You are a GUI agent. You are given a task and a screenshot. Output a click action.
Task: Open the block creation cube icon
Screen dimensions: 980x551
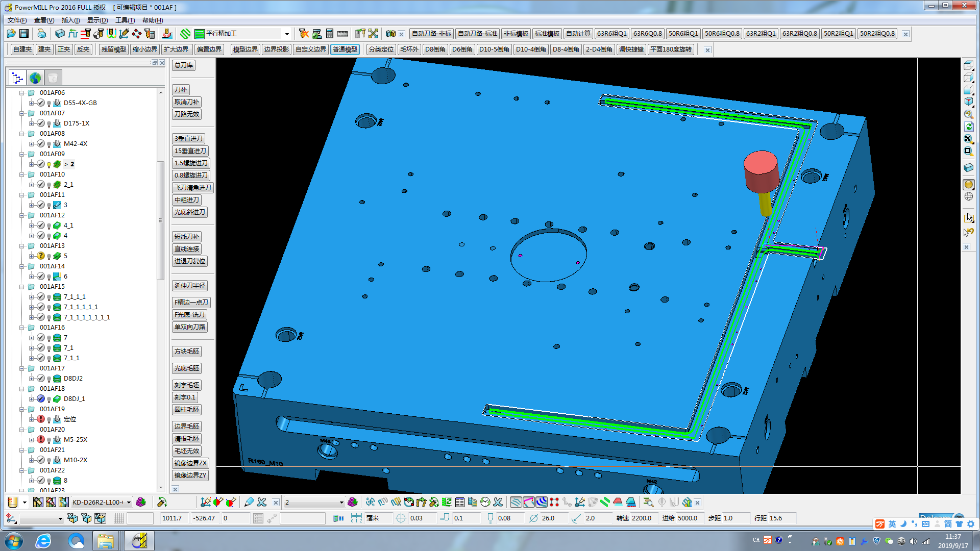pyautogui.click(x=60, y=34)
